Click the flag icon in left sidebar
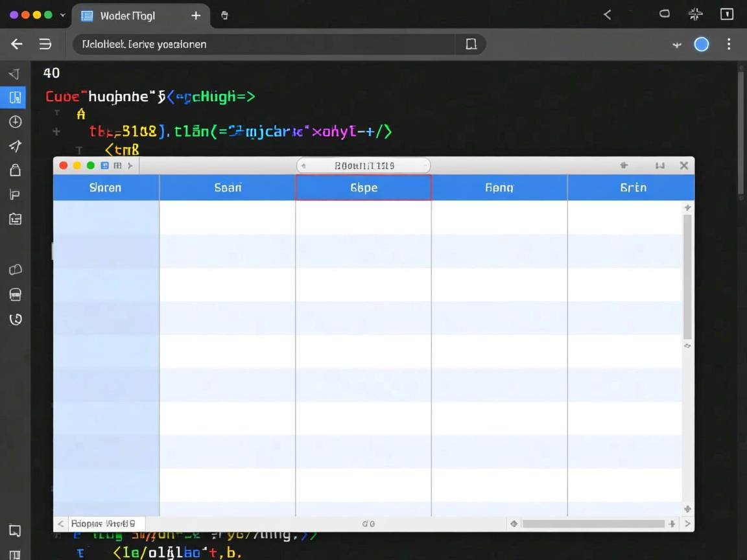 [x=15, y=194]
